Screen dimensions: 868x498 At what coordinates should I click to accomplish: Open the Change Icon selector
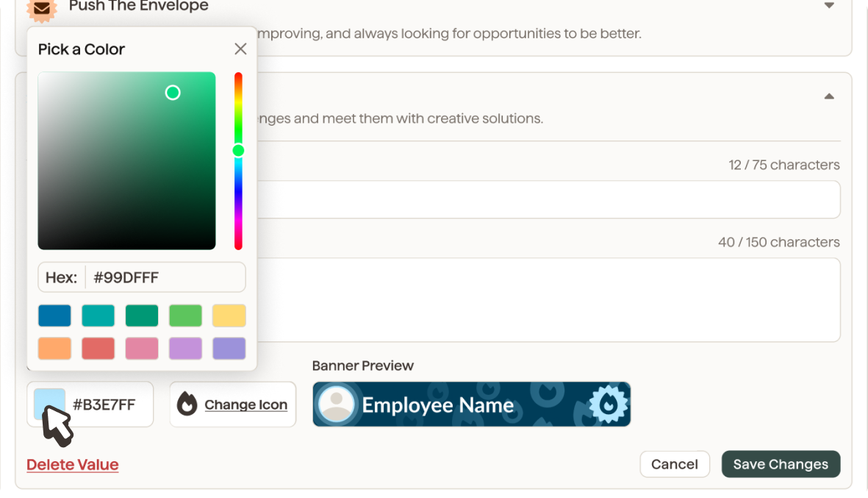(244, 404)
